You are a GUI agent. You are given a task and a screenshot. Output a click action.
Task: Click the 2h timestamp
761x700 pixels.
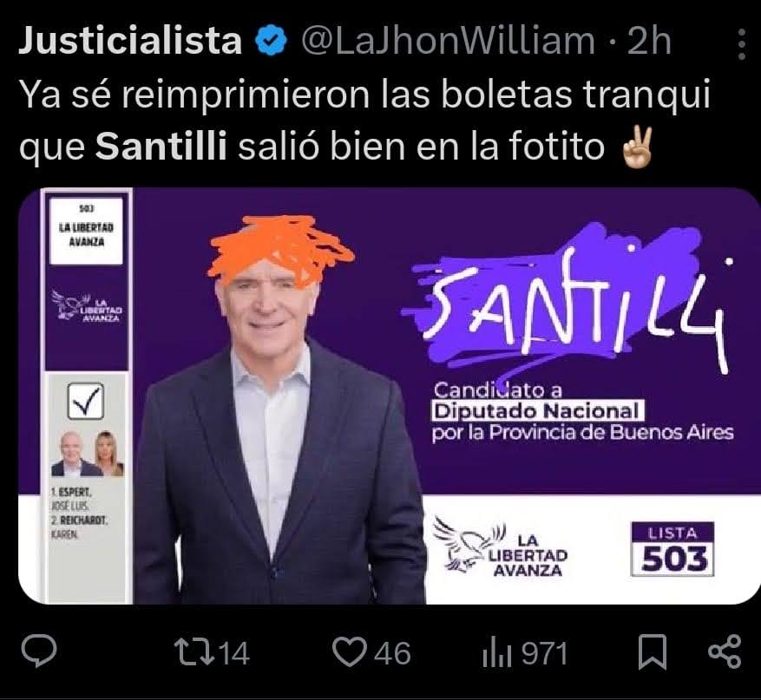[649, 41]
